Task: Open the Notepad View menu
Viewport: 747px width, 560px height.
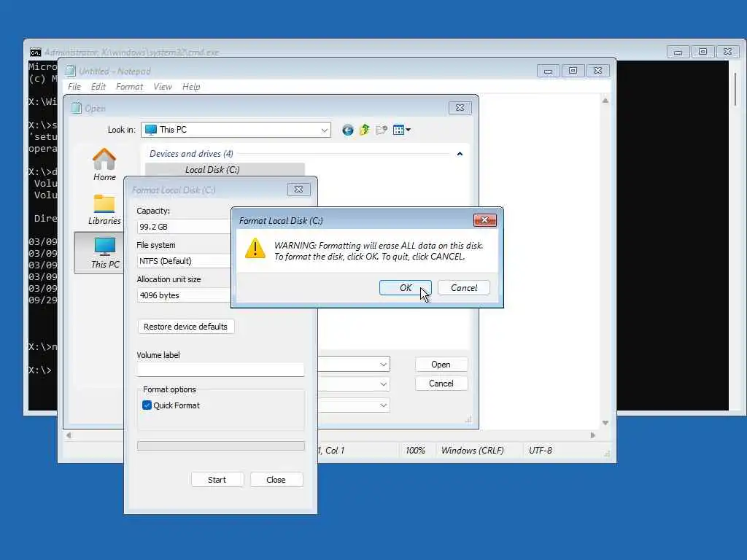Action: [163, 87]
